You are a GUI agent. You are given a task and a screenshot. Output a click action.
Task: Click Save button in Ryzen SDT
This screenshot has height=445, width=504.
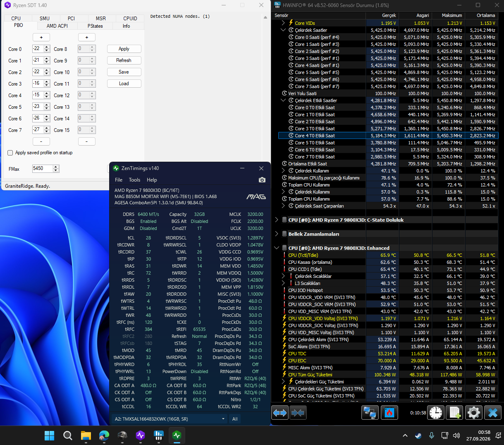point(124,72)
